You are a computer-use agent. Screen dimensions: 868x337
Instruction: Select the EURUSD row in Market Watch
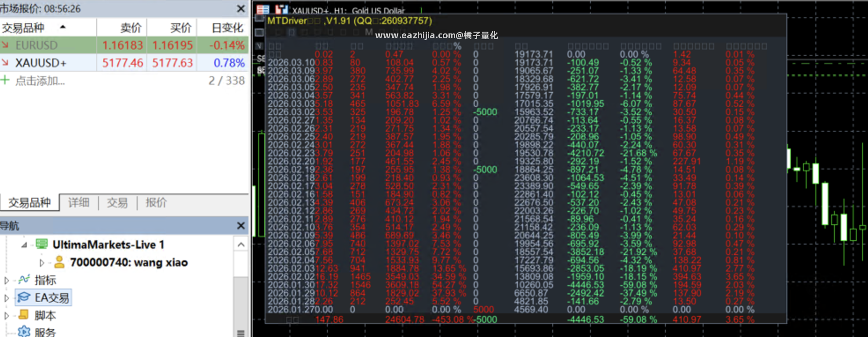[124, 45]
